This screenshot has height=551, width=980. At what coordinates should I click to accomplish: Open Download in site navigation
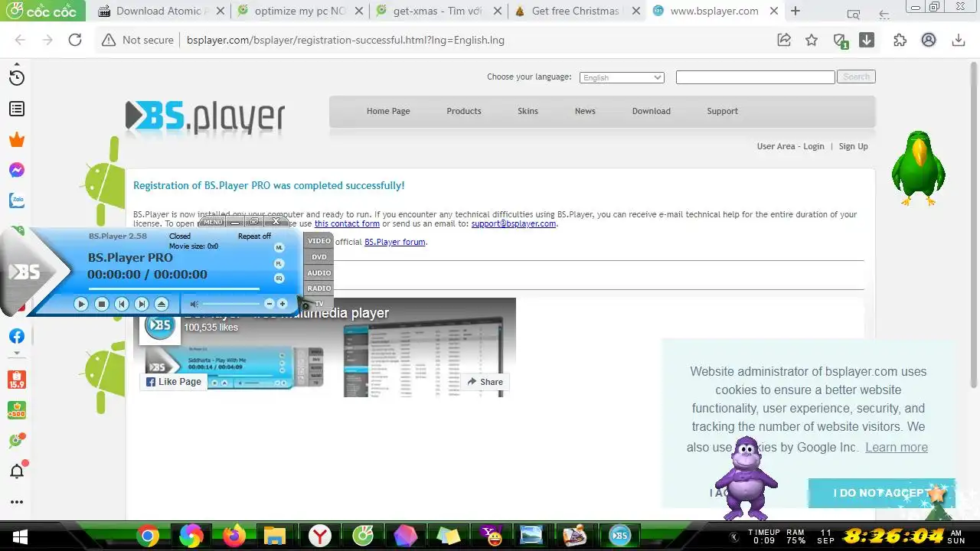(652, 111)
